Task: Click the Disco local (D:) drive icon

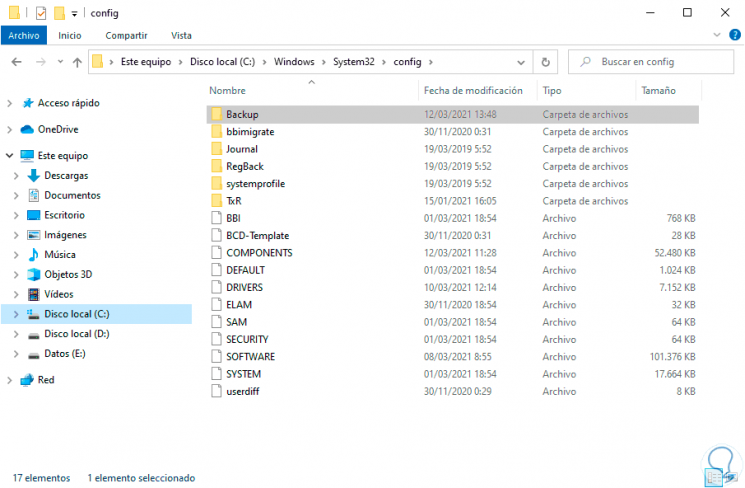Action: [x=33, y=335]
